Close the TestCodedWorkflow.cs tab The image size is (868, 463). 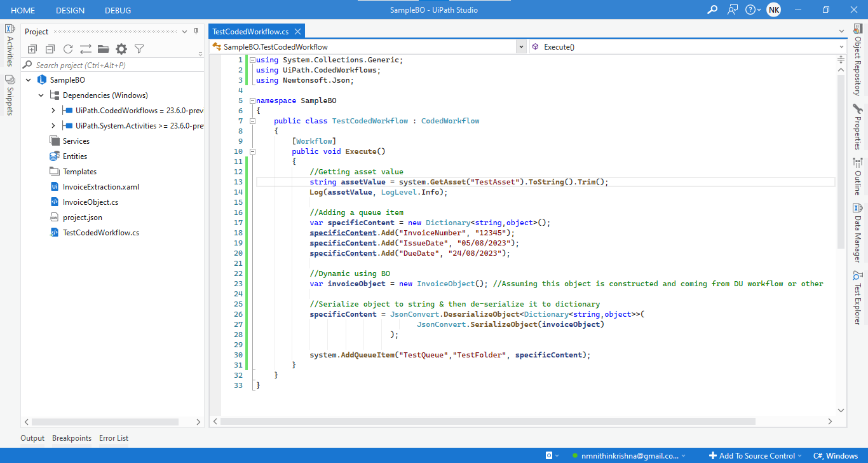pos(297,31)
